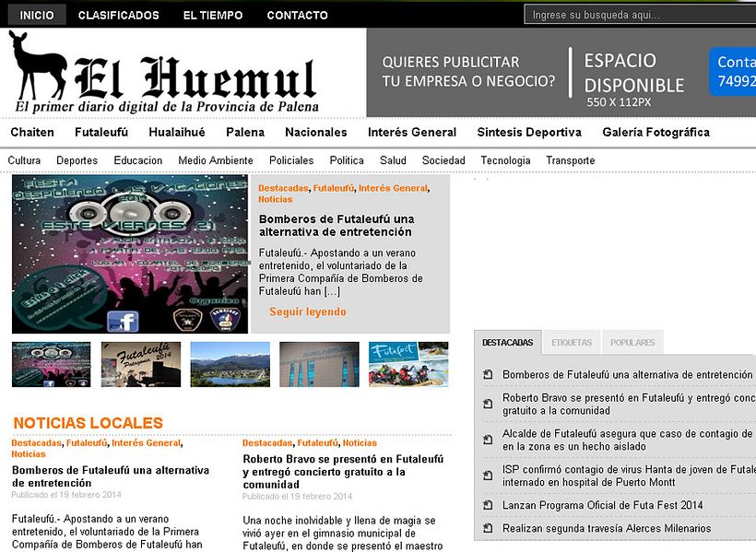Click the document icon beside 'Lanzan Programa Oficial'
Image resolution: width=756 pixels, height=552 pixels.
click(x=488, y=505)
